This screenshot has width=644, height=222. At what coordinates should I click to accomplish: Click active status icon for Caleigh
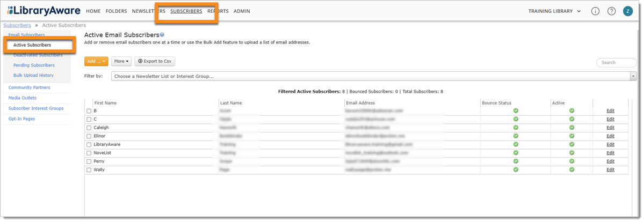pyautogui.click(x=571, y=128)
